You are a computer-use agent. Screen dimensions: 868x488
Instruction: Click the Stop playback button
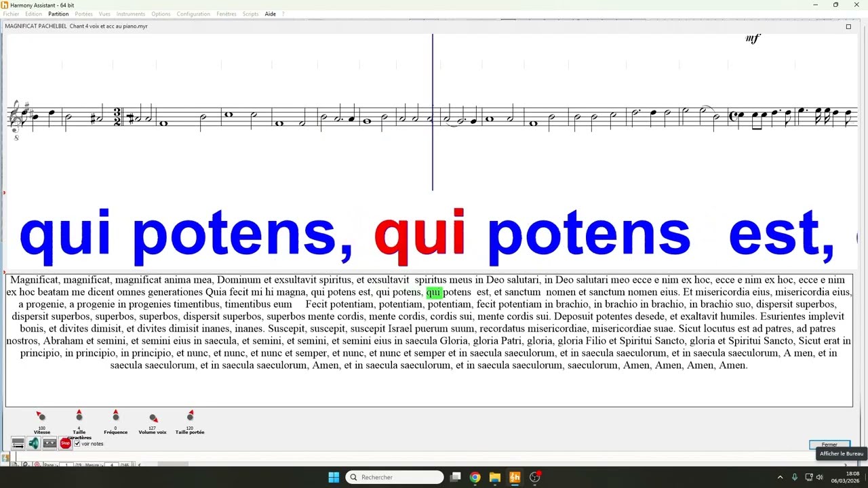[65, 443]
